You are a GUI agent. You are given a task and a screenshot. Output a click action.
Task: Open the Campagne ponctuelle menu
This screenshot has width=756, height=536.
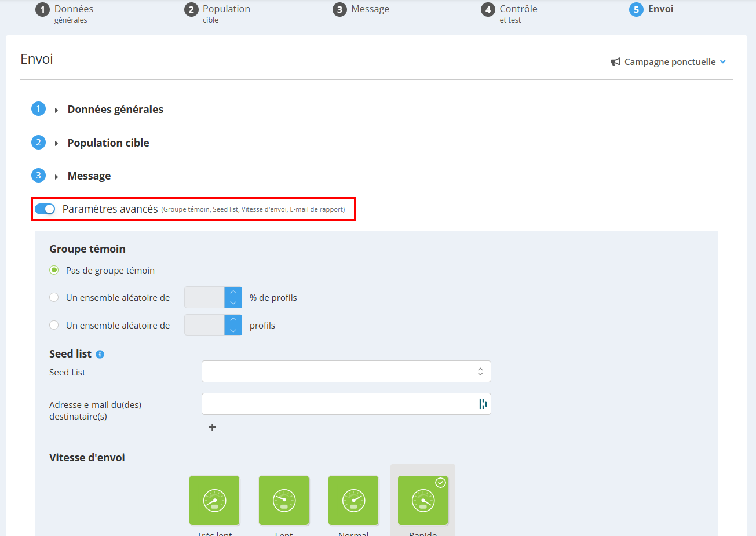pos(669,62)
